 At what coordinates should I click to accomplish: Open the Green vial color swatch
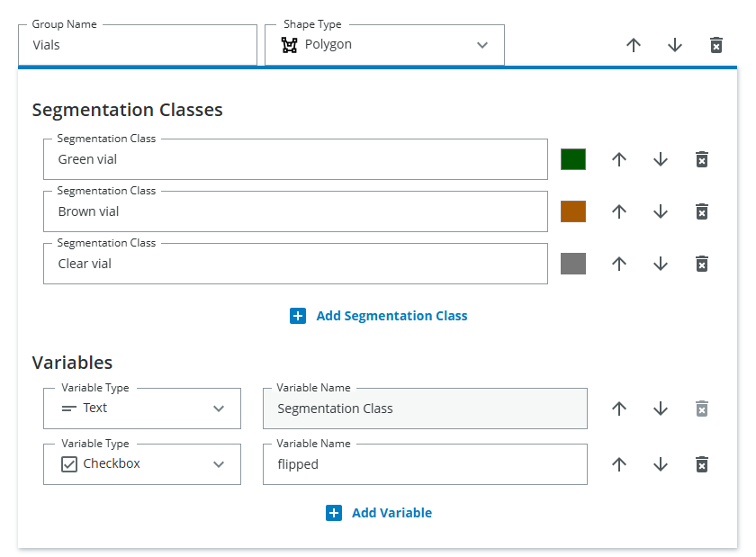coord(573,159)
